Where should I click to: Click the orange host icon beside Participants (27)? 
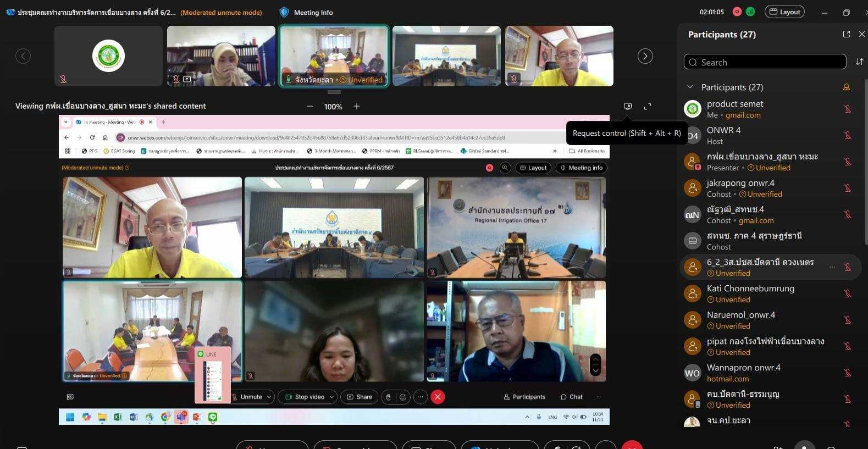click(x=847, y=87)
